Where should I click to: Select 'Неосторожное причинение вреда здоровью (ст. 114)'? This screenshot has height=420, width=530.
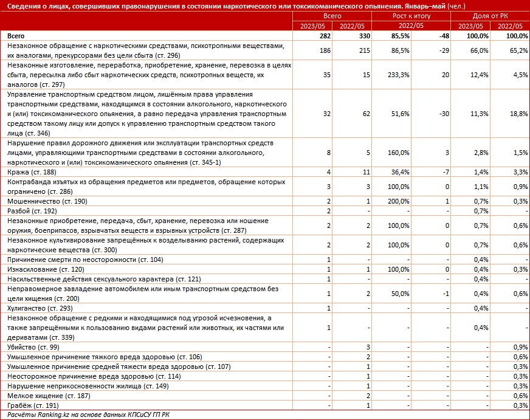click(94, 376)
